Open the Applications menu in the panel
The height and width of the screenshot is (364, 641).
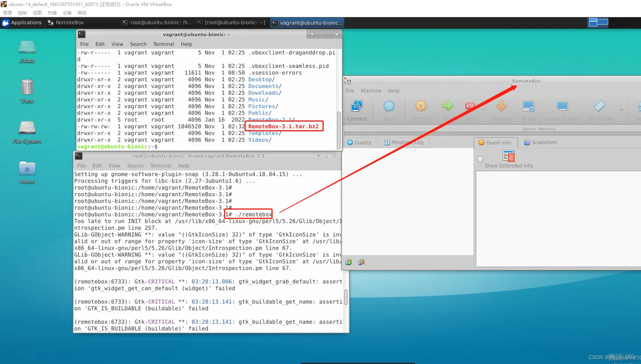(22, 22)
